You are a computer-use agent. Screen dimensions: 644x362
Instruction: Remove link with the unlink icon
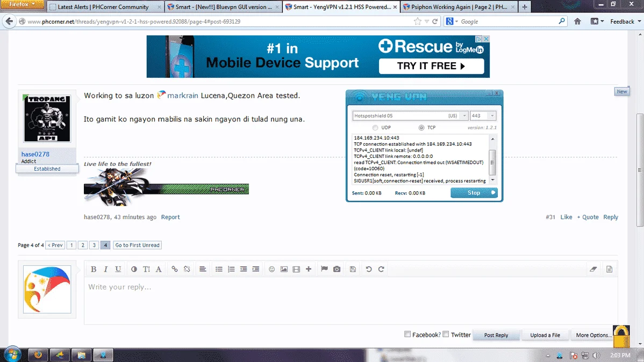tap(187, 269)
